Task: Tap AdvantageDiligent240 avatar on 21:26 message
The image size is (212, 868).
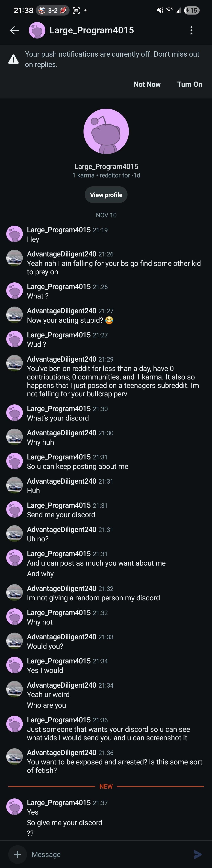Action: click(x=15, y=258)
